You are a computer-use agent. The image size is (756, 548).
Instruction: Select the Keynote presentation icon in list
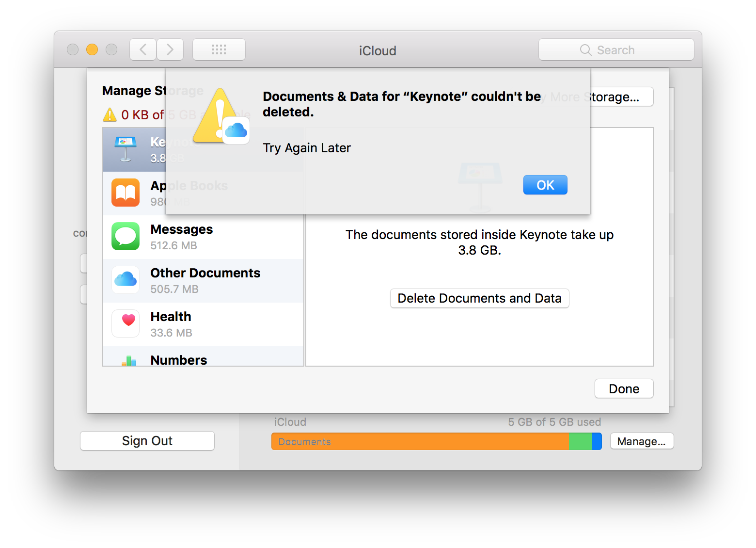tap(126, 149)
